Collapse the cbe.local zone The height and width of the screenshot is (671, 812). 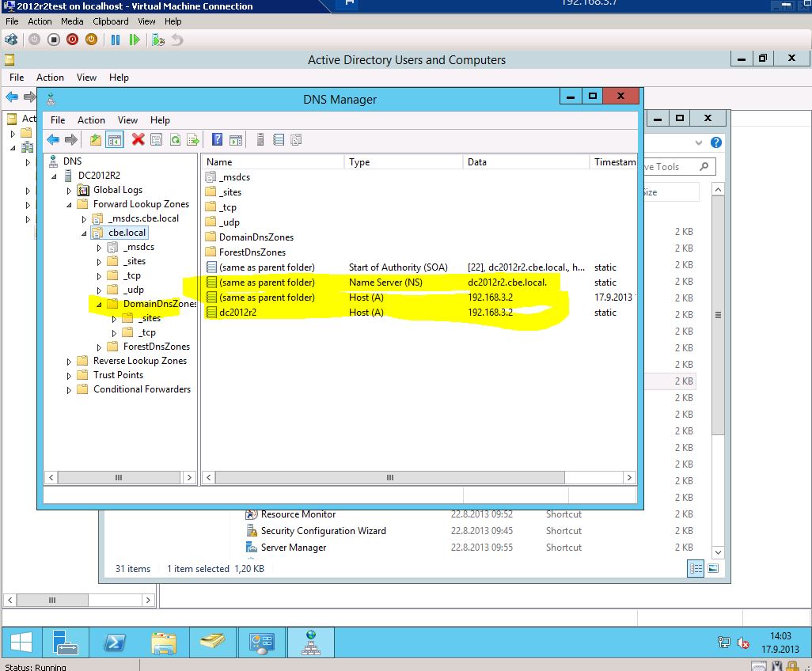point(84,233)
